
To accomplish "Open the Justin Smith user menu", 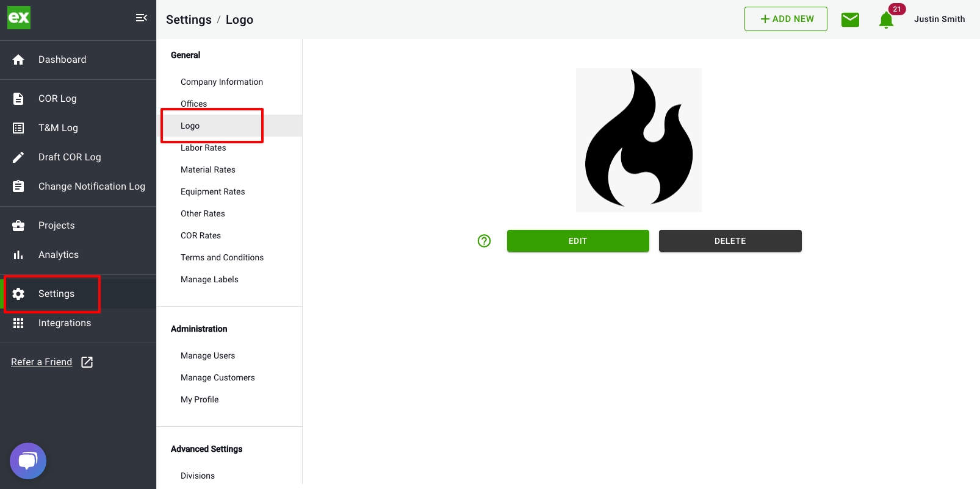I will (940, 19).
